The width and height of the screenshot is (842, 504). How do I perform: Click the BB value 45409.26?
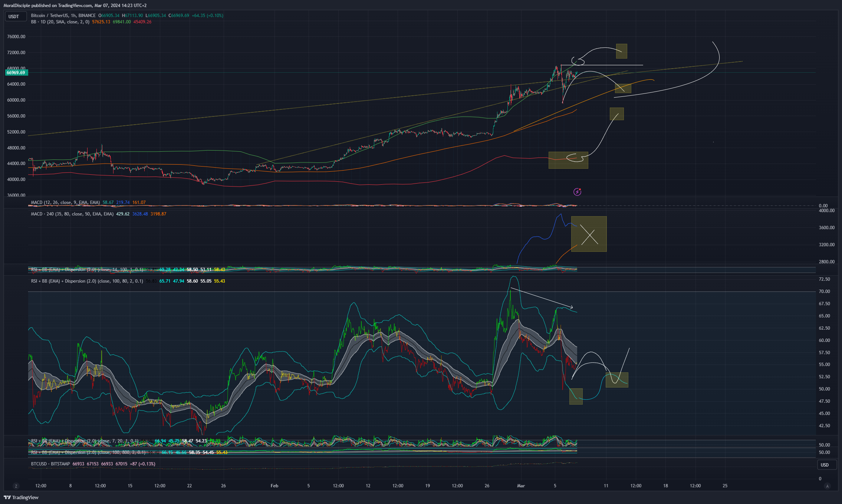[142, 22]
